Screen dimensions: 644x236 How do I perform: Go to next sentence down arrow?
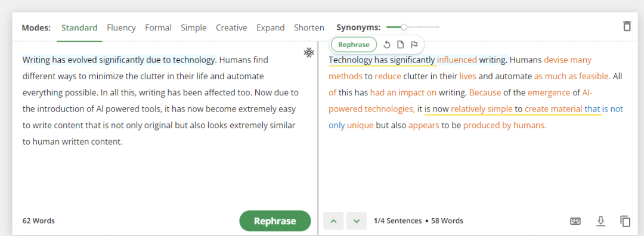pyautogui.click(x=357, y=221)
